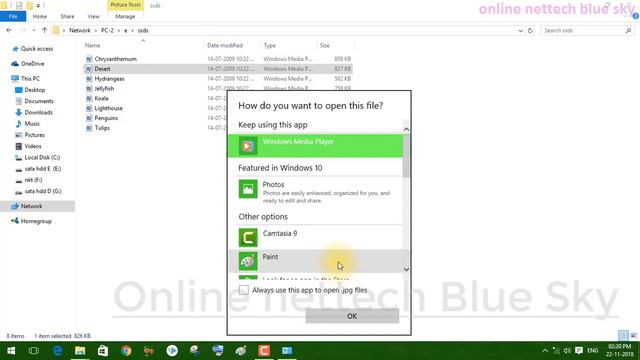This screenshot has width=640, height=360.
Task: Go up one folder level
Action: click(44, 30)
